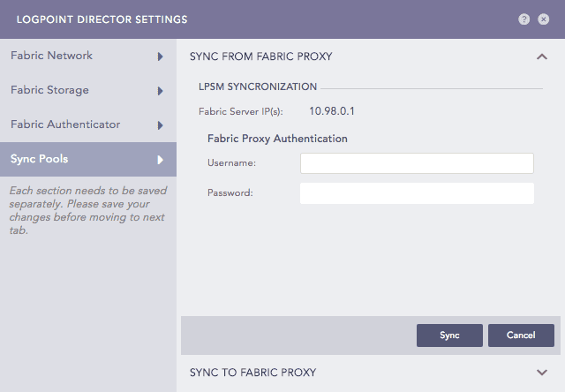Focus the Password input field
565x392 pixels.
pos(417,193)
